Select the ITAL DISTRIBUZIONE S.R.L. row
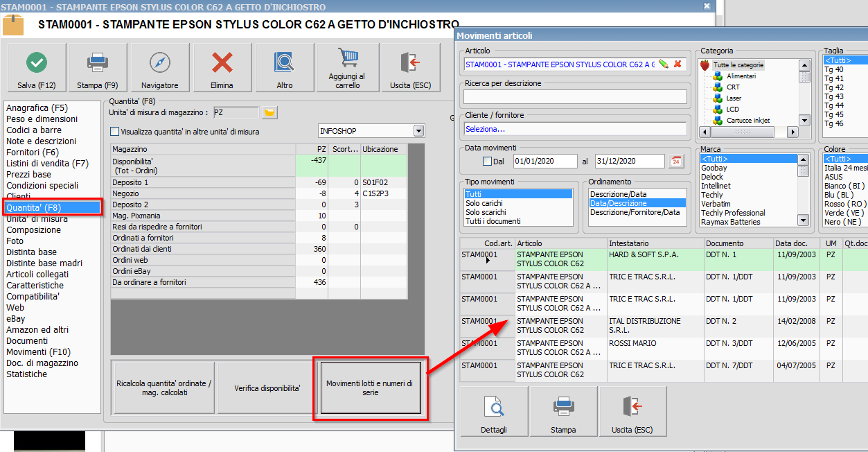 [664, 326]
